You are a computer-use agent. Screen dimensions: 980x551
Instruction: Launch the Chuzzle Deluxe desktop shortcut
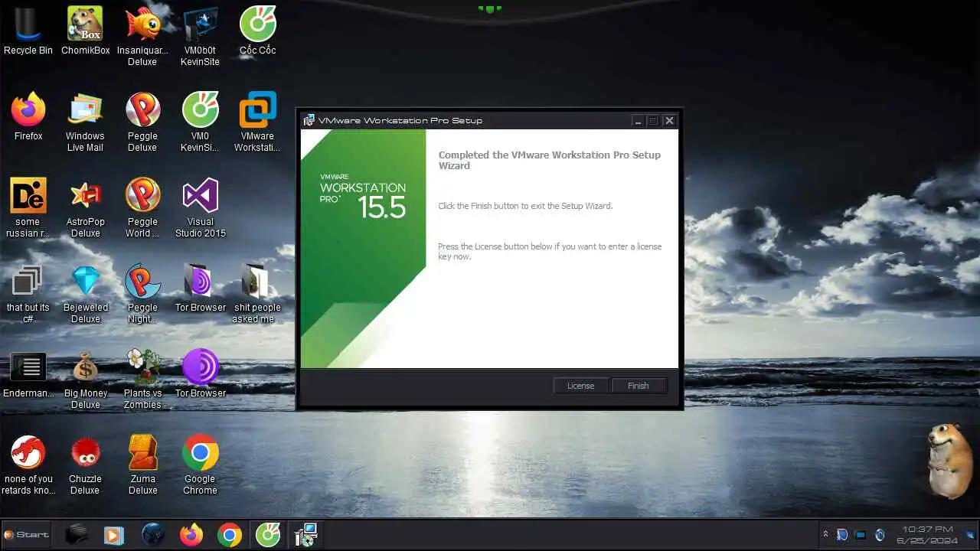click(86, 466)
